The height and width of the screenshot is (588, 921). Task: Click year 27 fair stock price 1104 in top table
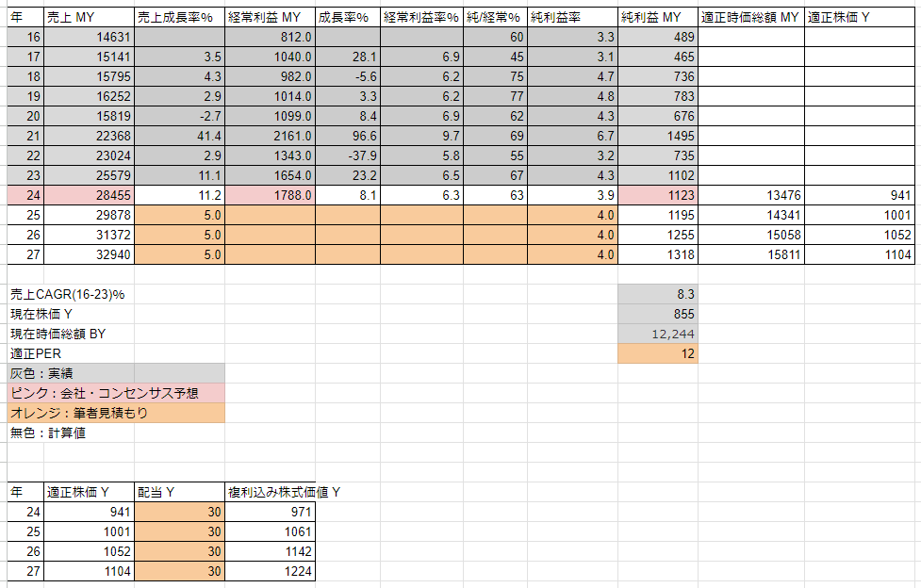coord(860,254)
